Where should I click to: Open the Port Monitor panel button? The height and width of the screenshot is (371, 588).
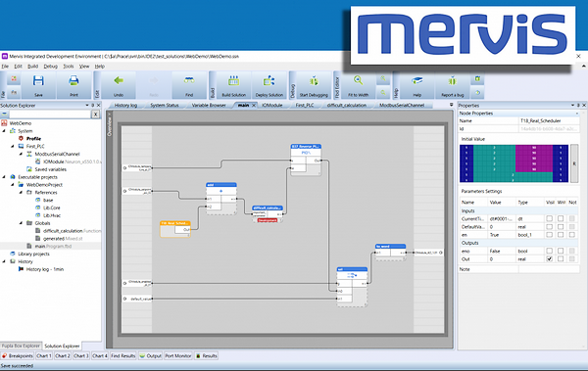point(178,355)
